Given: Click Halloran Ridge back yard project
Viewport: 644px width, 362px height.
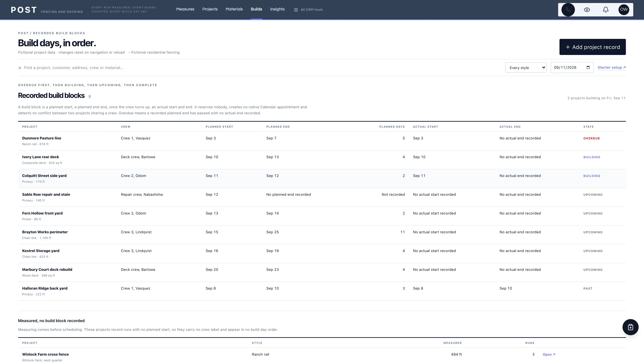Looking at the screenshot, I should tap(45, 288).
